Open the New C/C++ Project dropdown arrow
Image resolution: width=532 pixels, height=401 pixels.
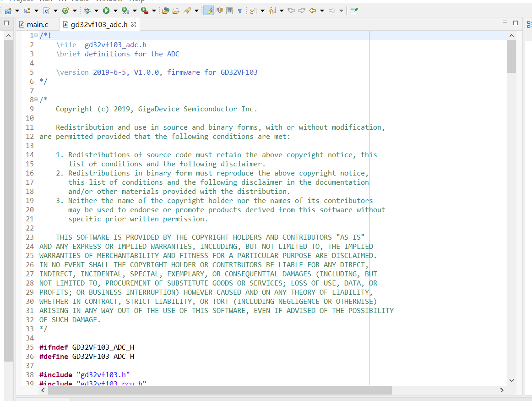[17, 11]
